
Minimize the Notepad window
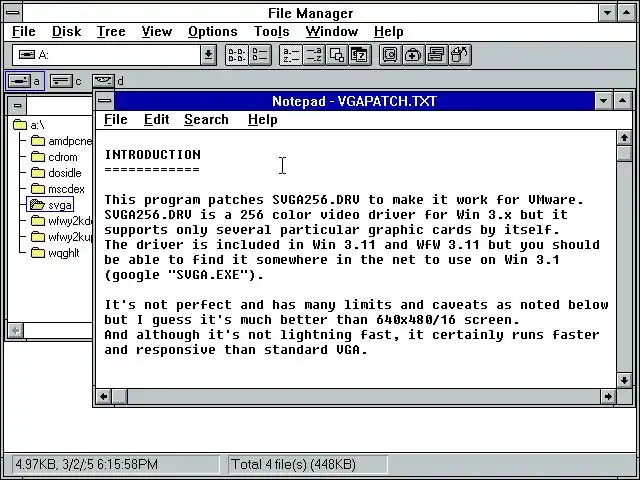pos(603,101)
